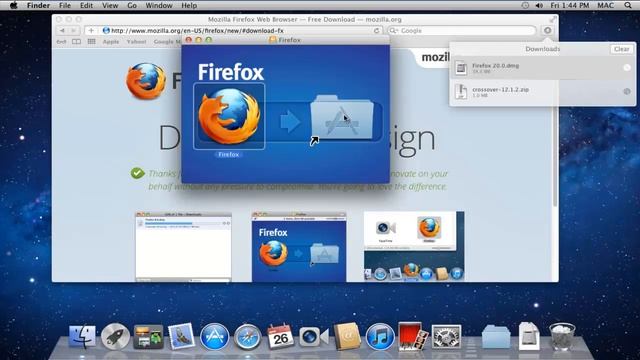Show crossover zip in Finder magnifier
This screenshot has height=360, width=640.
(627, 91)
